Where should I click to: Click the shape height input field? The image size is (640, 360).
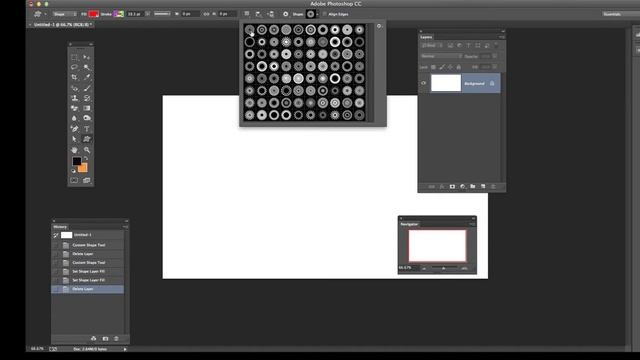pyautogui.click(x=227, y=14)
